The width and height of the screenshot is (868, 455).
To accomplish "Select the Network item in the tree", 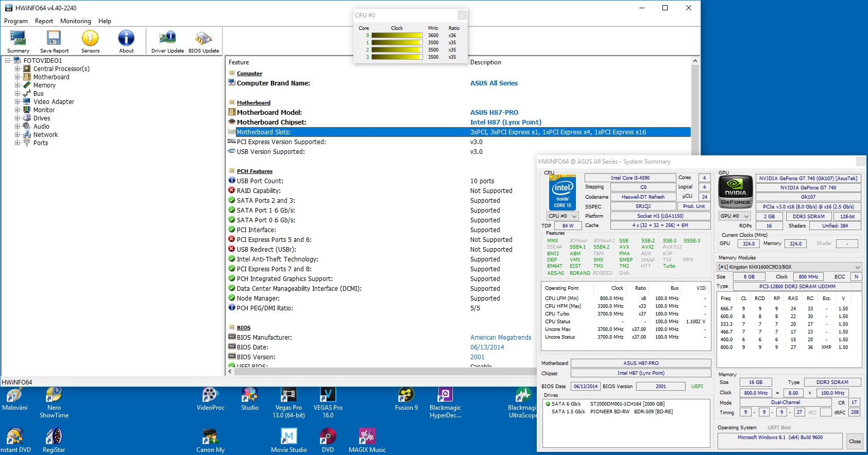I will tap(45, 135).
